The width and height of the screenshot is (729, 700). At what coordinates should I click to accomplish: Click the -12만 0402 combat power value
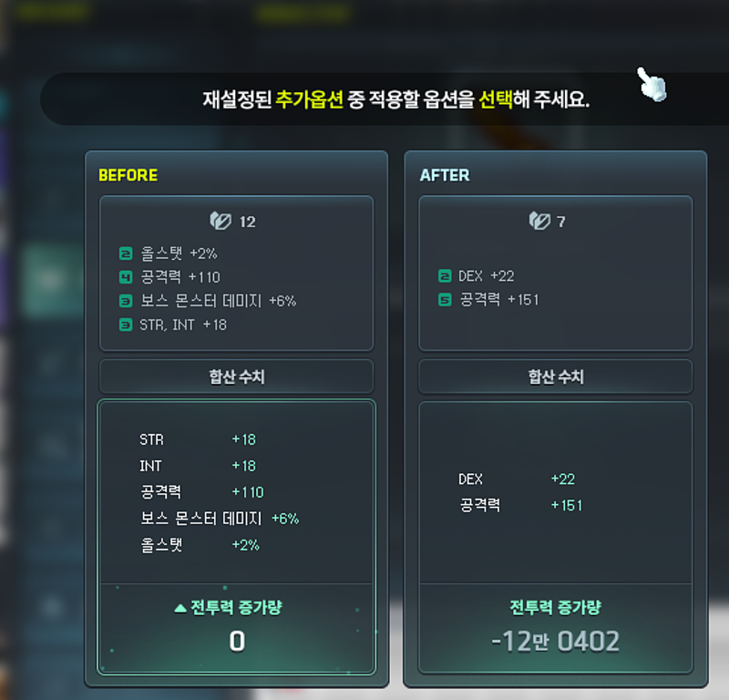(x=556, y=642)
